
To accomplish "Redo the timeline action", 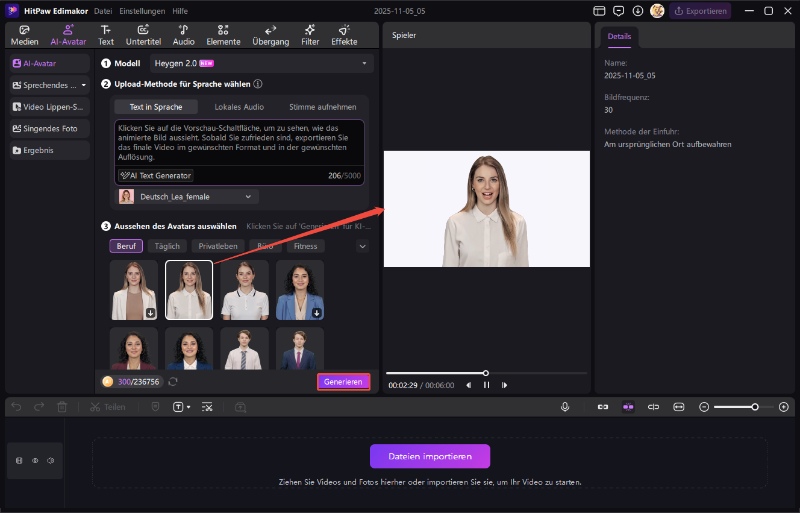I will coord(39,407).
